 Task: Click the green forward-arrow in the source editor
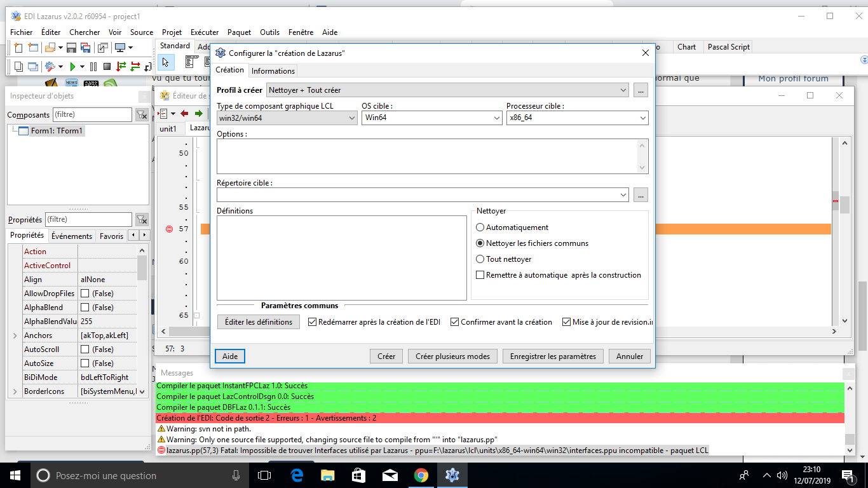coord(199,113)
